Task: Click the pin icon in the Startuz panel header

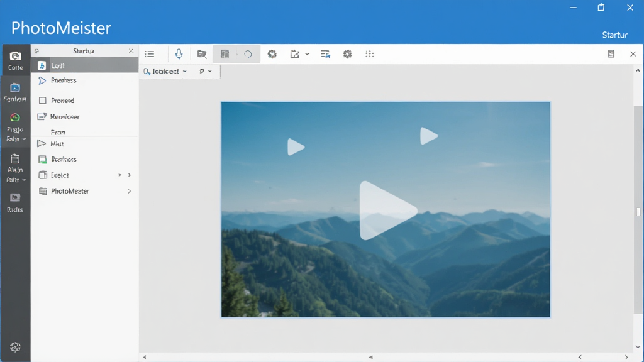Action: click(x=36, y=51)
